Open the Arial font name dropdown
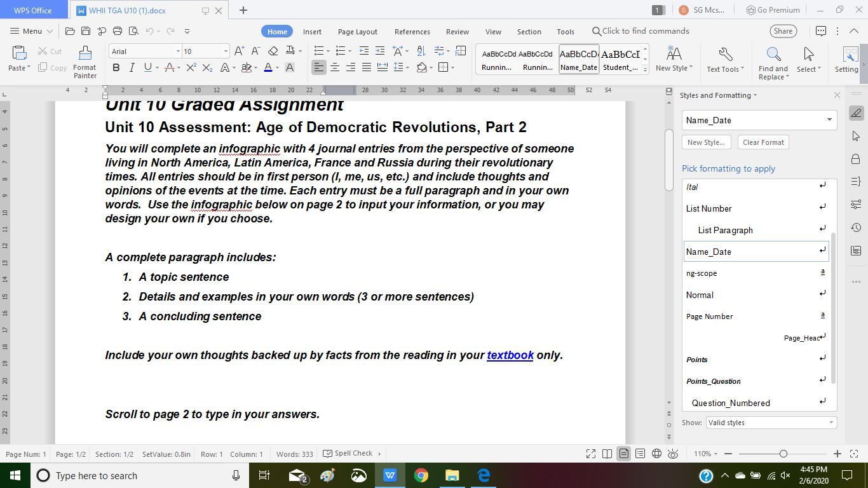 click(178, 51)
